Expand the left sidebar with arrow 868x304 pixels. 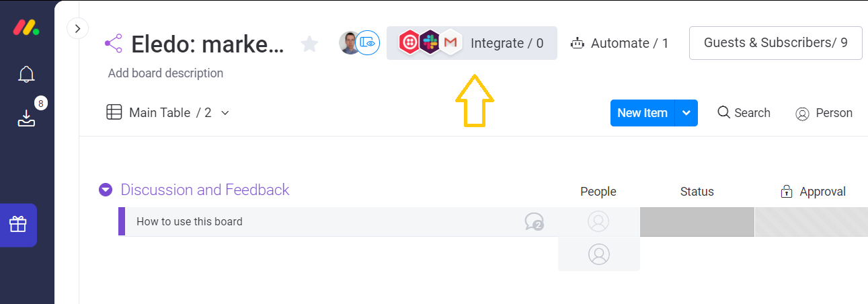pos(78,28)
